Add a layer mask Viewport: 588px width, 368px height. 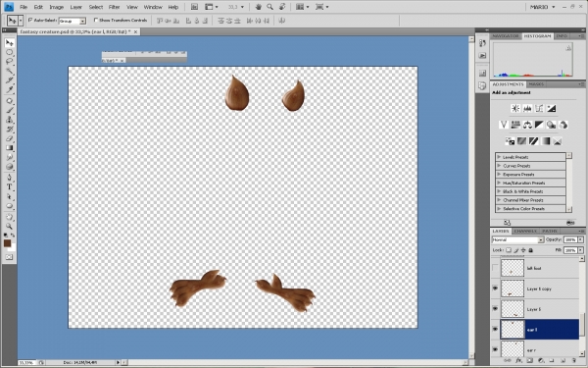click(x=529, y=360)
